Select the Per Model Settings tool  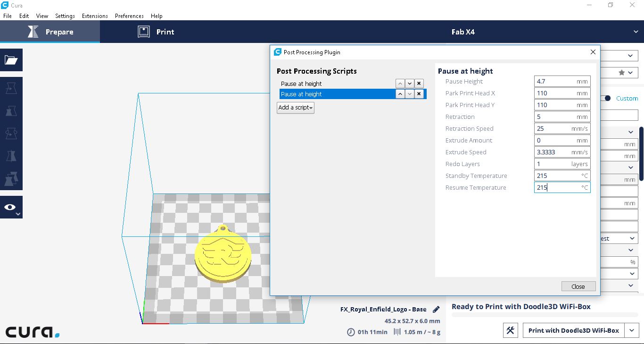pos(11,179)
